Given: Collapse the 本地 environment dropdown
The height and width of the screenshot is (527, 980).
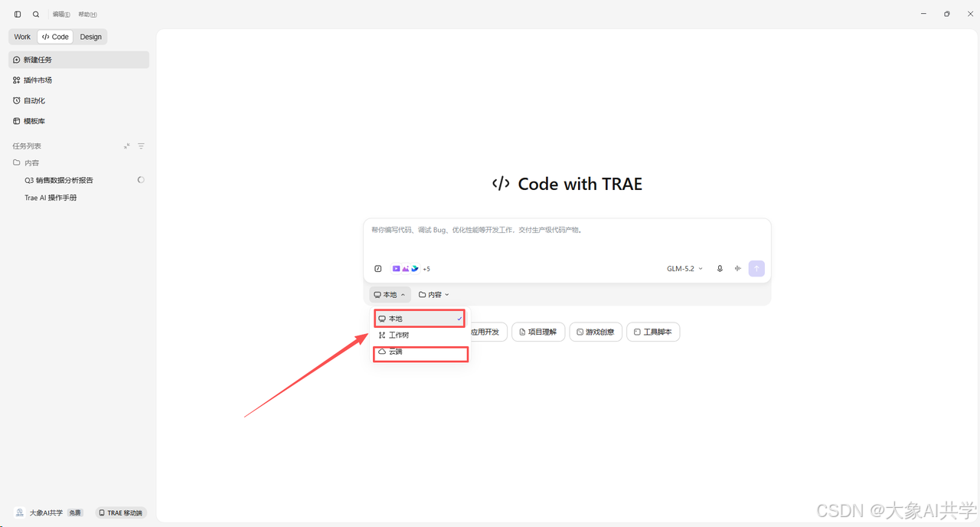Looking at the screenshot, I should [390, 295].
